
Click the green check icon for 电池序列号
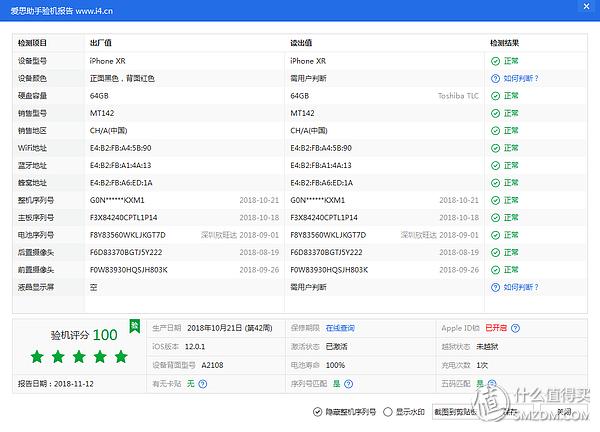(x=495, y=235)
